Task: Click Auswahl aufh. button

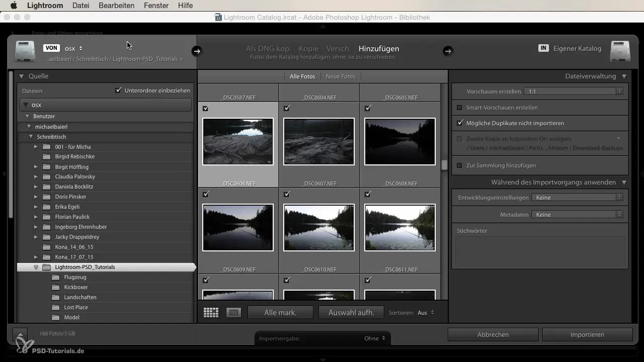Action: (351, 313)
